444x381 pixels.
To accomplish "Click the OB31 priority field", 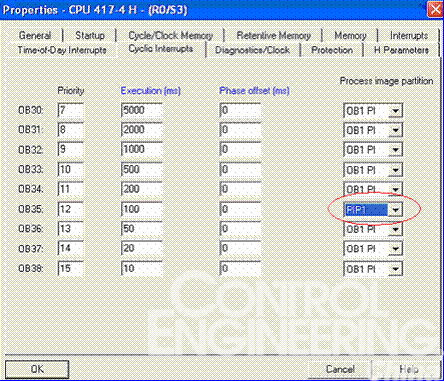I will click(70, 130).
